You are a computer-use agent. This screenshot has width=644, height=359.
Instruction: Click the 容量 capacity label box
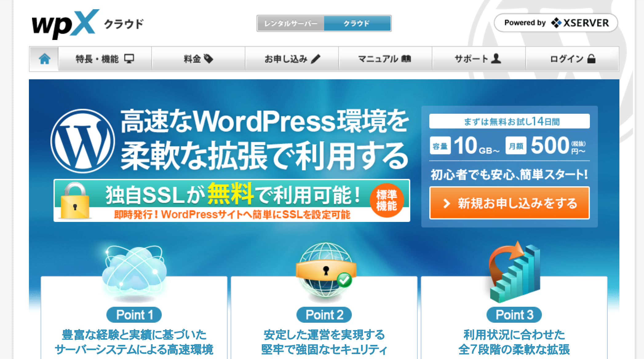click(440, 146)
